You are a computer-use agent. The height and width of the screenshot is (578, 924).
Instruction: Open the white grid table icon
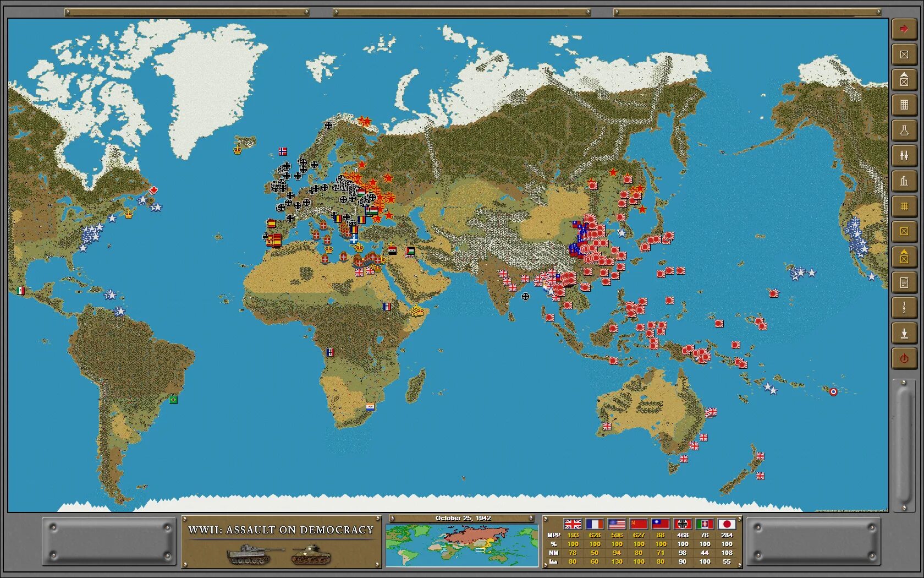pos(904,105)
